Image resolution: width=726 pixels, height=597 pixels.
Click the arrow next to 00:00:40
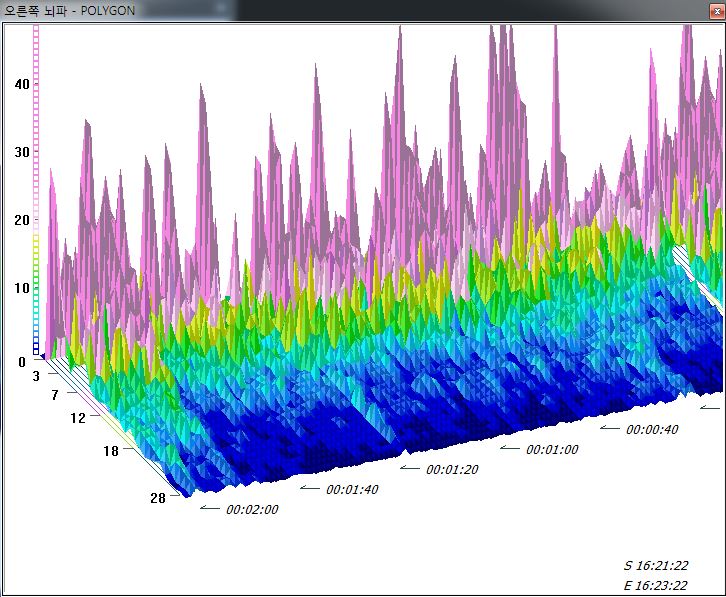click(609, 428)
